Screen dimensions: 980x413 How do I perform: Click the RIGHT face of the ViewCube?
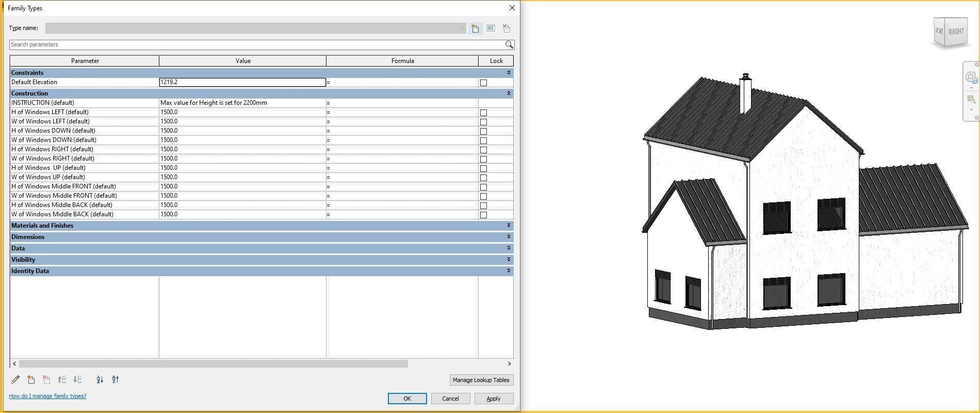coord(956,31)
